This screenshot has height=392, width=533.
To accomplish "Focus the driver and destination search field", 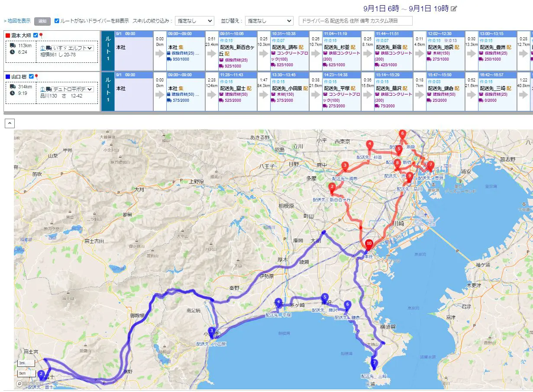I will (355, 21).
